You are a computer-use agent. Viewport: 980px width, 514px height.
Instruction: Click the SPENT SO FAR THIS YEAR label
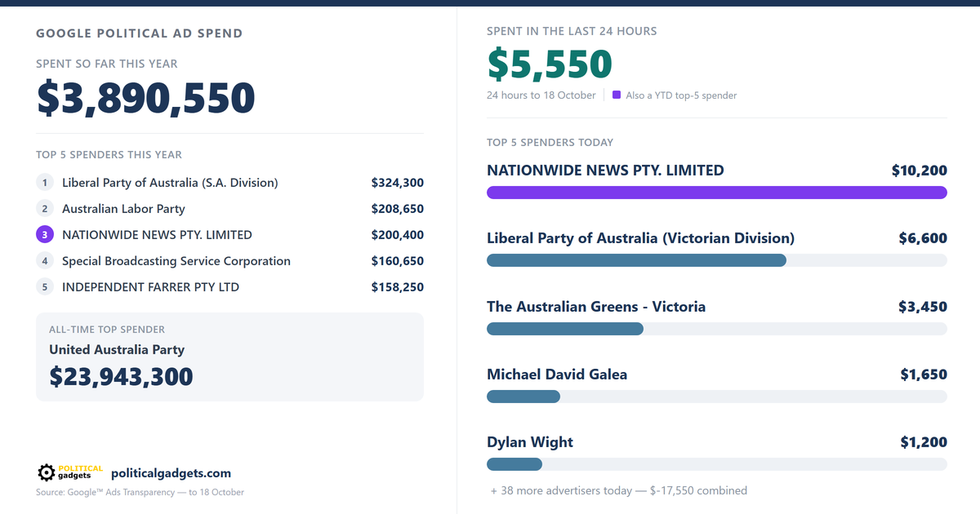pyautogui.click(x=106, y=64)
